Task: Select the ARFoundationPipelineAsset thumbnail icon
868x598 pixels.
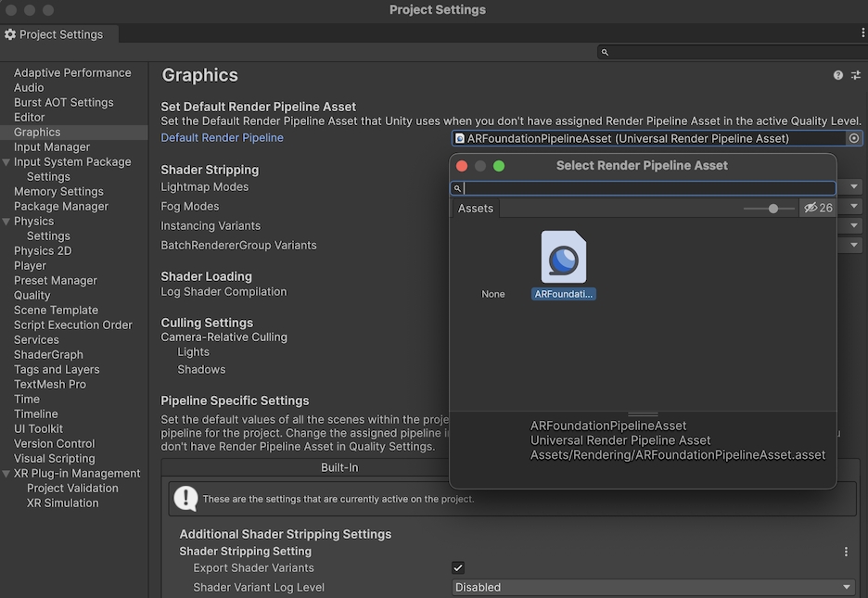Action: pyautogui.click(x=563, y=257)
